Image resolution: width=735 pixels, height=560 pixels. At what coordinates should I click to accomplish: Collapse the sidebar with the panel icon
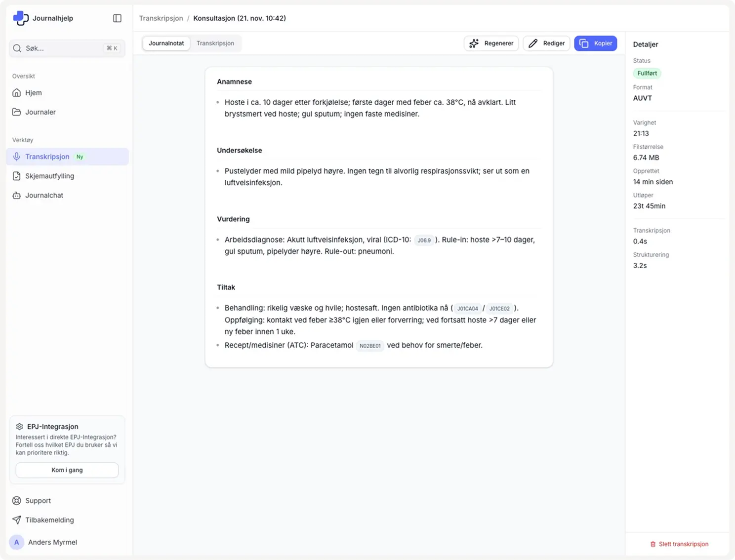coord(117,18)
